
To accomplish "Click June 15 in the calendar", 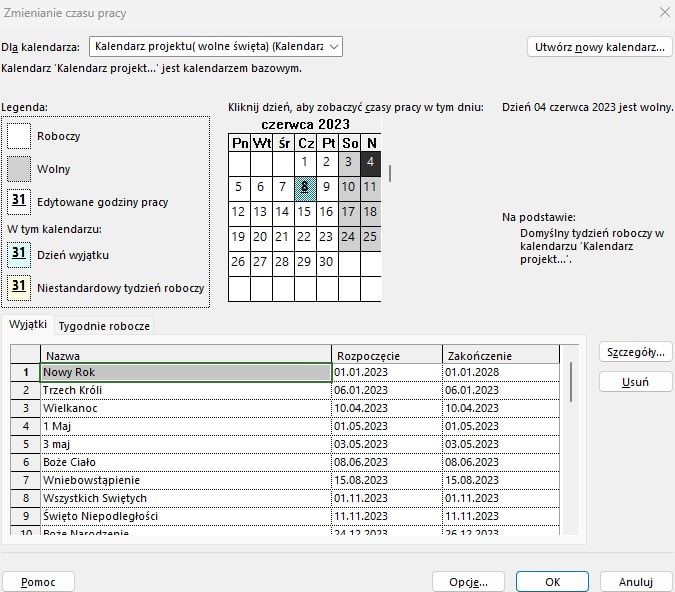I will 306,211.
